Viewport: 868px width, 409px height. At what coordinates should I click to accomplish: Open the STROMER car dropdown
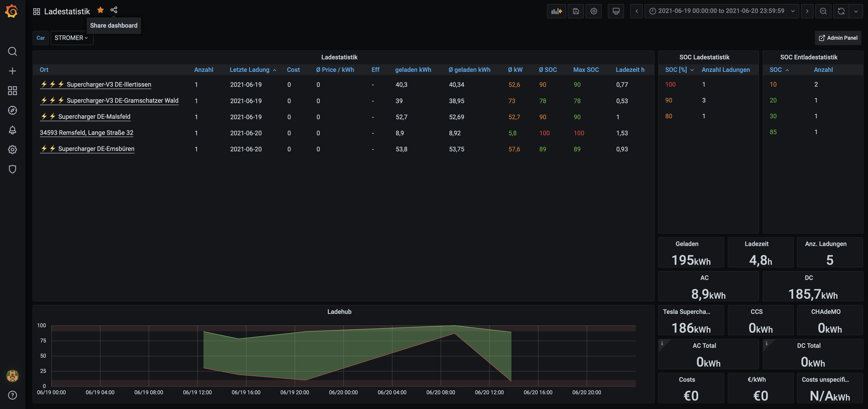coord(71,38)
